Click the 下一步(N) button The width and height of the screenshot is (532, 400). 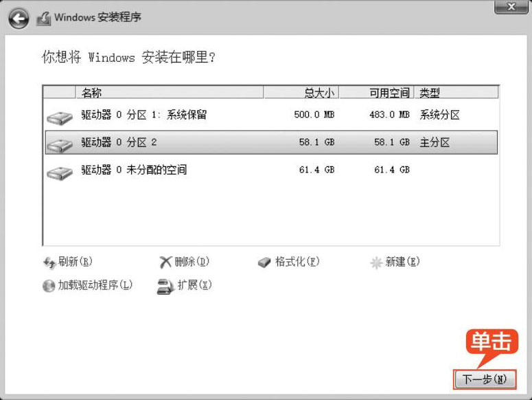tap(485, 379)
